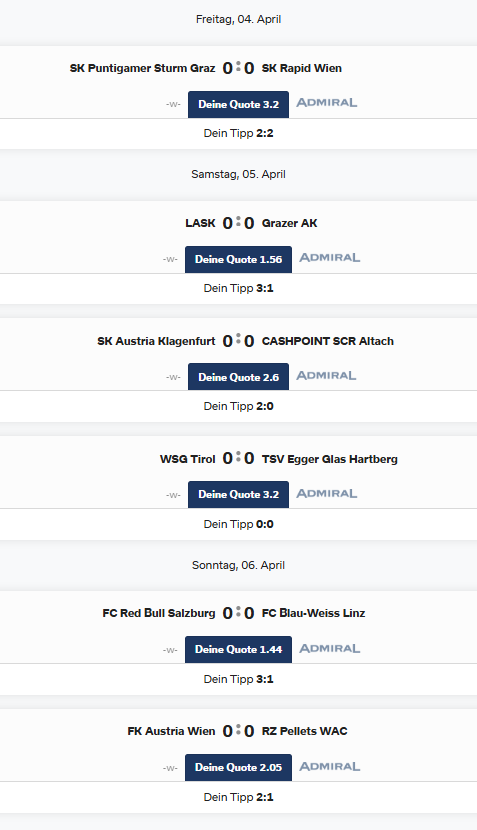The width and height of the screenshot is (477, 830).
Task: Open the Grazer AK team name
Action: coord(290,223)
